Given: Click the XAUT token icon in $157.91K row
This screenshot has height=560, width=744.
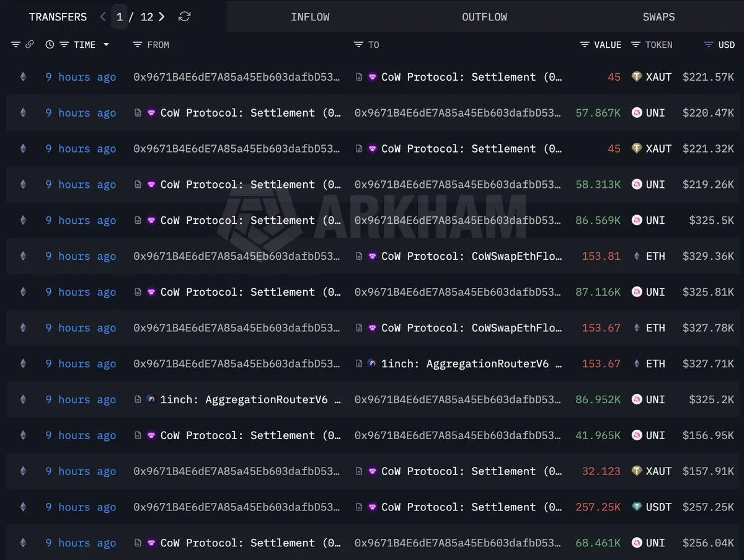Looking at the screenshot, I should coord(636,471).
